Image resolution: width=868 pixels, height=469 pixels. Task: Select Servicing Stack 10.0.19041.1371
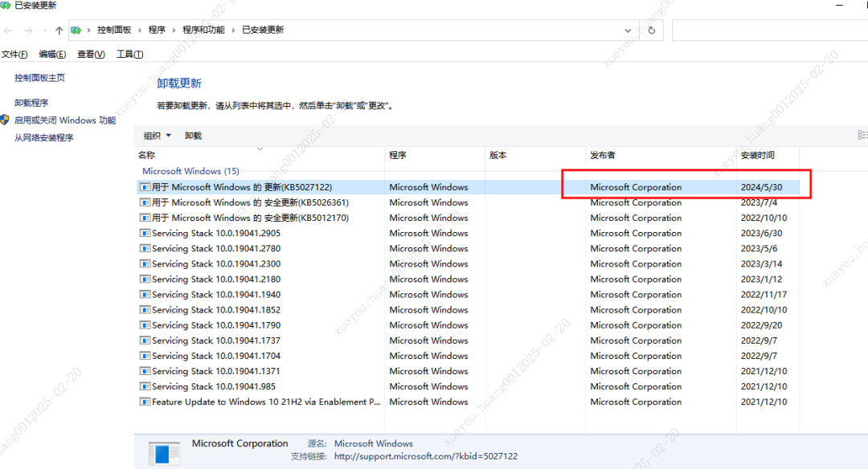click(x=468, y=371)
